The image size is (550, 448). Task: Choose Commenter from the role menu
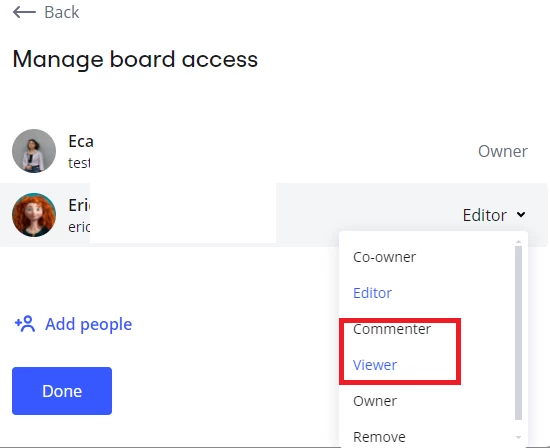click(x=392, y=329)
